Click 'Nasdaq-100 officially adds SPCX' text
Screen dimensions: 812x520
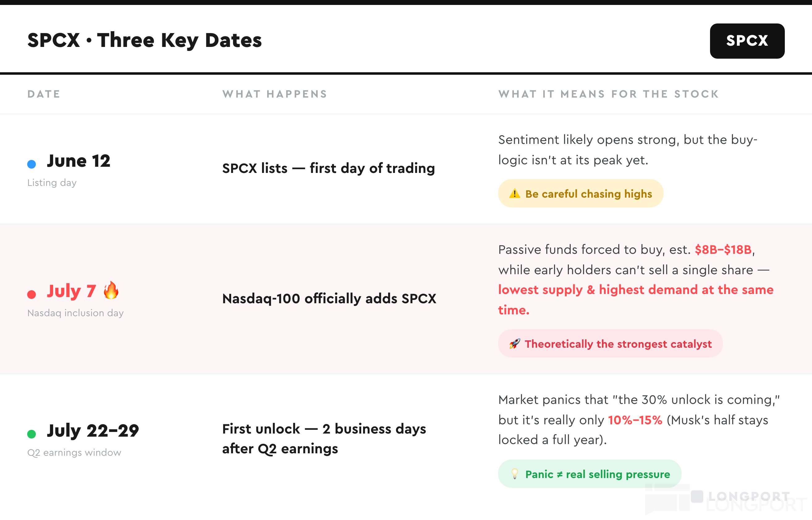(329, 298)
